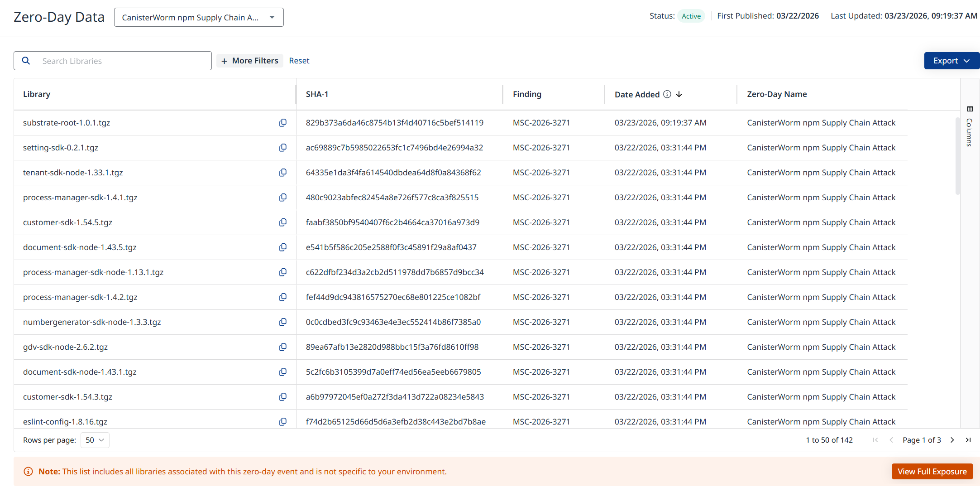The width and height of the screenshot is (980, 497).
Task: Click the Reset filters link
Action: pyautogui.click(x=299, y=61)
